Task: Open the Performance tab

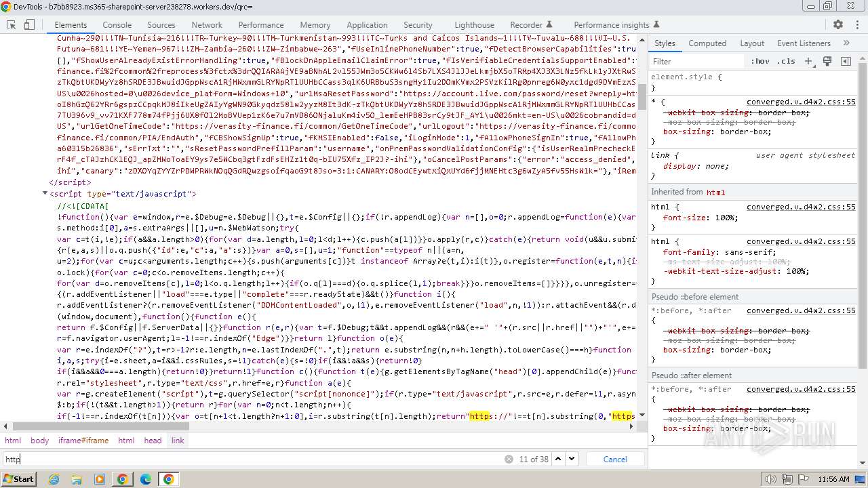Action: tap(261, 25)
